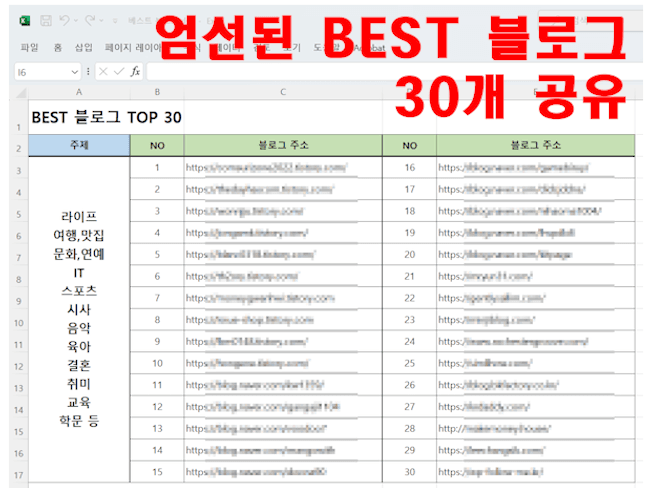Screen dimensions: 652x488
Task: Select column A header
Action: tap(79, 93)
